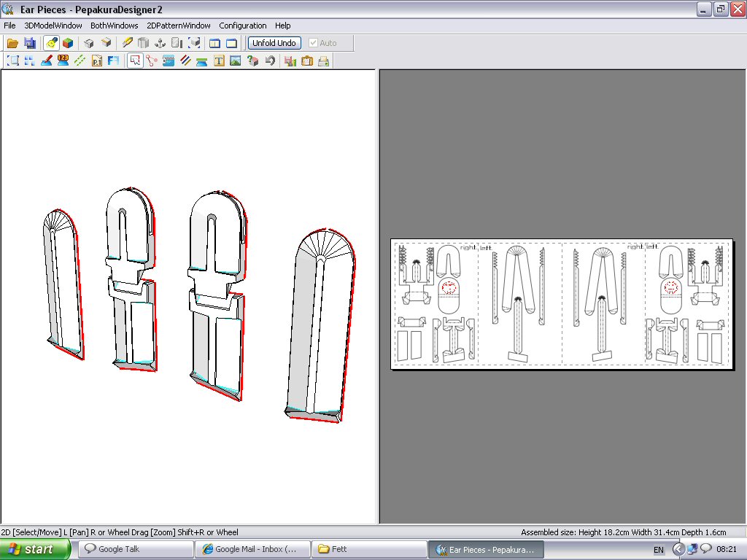The image size is (747, 560).
Task: Open the 2DPatternWindow menu
Action: click(178, 26)
